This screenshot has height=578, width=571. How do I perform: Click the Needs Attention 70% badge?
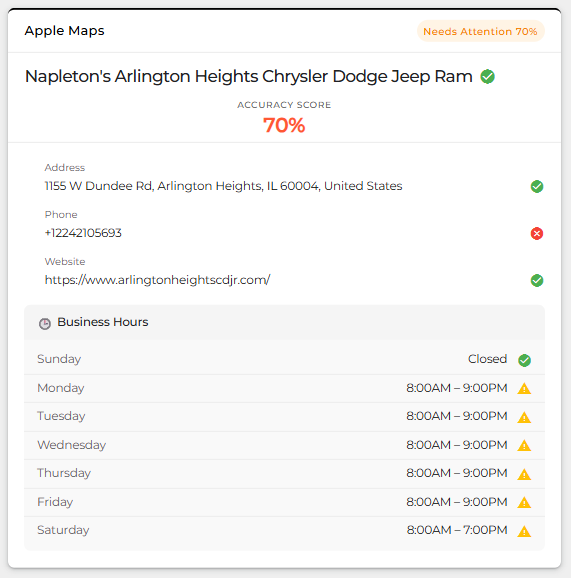point(480,31)
